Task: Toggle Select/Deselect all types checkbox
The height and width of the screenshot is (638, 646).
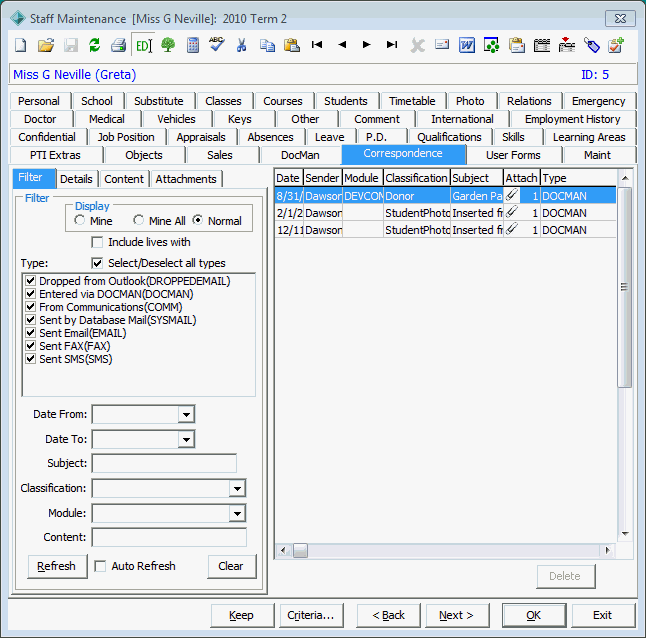Action: [x=97, y=263]
